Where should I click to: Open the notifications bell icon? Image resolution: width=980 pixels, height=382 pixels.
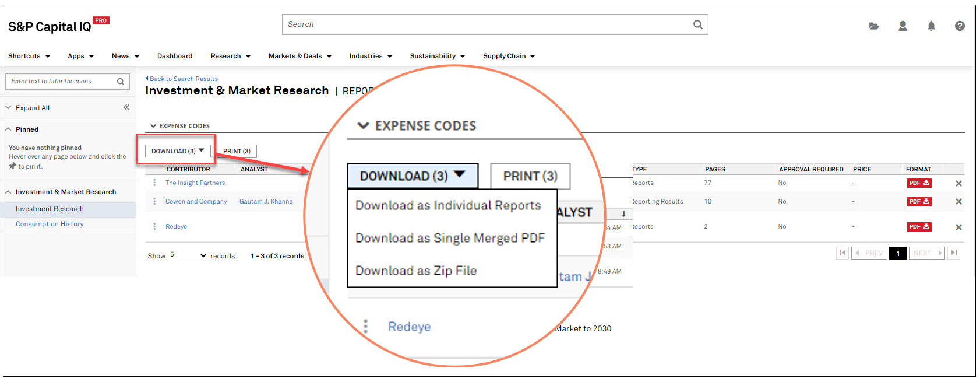pos(931,26)
